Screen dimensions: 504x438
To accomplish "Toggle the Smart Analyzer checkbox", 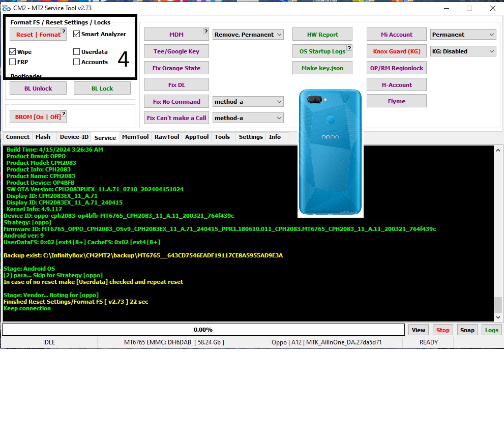I will point(76,34).
